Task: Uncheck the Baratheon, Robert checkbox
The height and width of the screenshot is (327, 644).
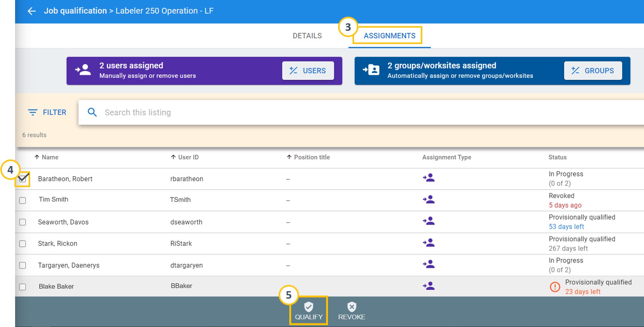Action: point(23,179)
